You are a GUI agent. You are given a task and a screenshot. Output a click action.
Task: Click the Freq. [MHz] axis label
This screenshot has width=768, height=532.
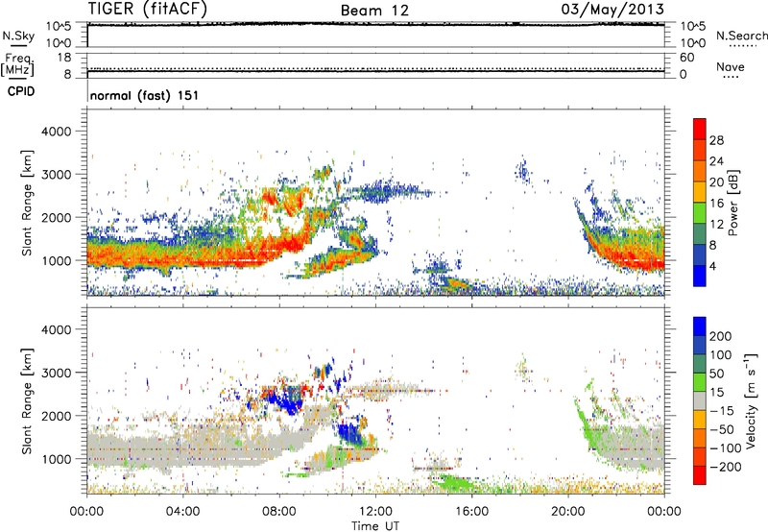tap(17, 65)
